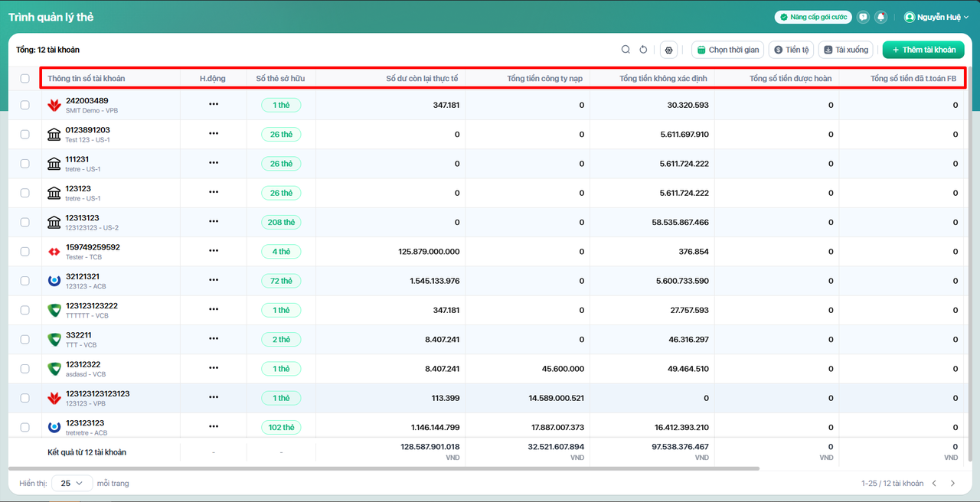980x502 pixels.
Task: Click the Tổng tiền công ty nạp header
Action: tap(545, 78)
